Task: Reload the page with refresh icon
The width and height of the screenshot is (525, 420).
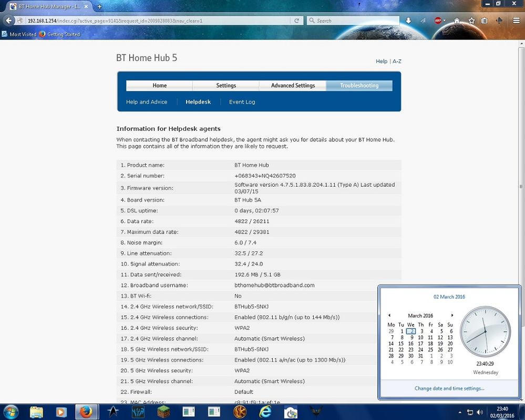Action: [x=296, y=21]
